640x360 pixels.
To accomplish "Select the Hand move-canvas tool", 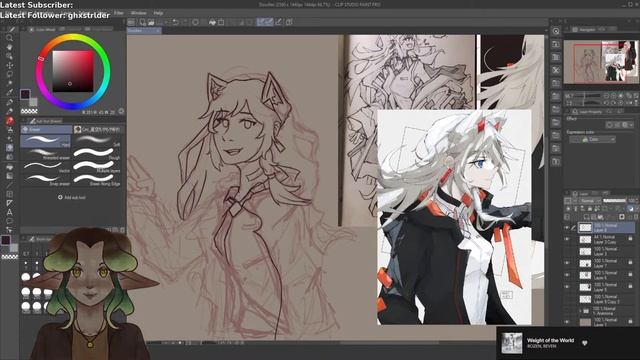I will tap(9, 47).
